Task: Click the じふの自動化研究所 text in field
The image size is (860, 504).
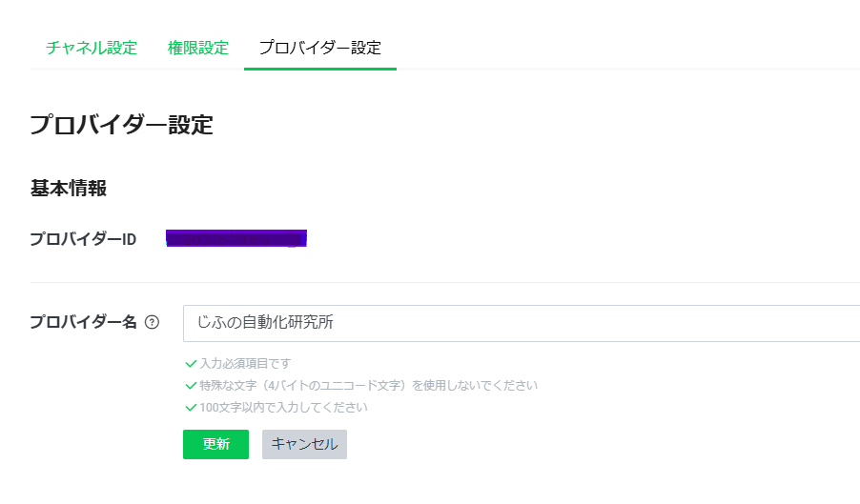Action: [x=265, y=323]
